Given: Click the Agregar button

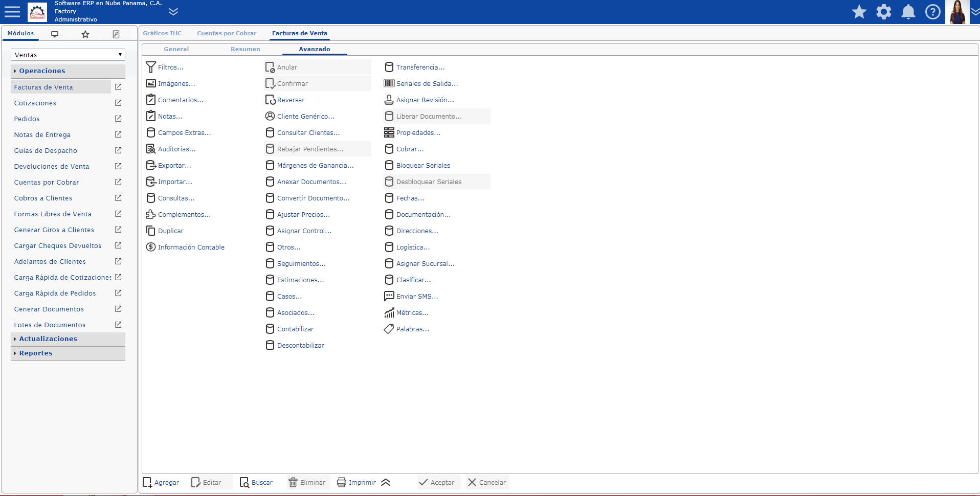Looking at the screenshot, I should click(x=161, y=482).
